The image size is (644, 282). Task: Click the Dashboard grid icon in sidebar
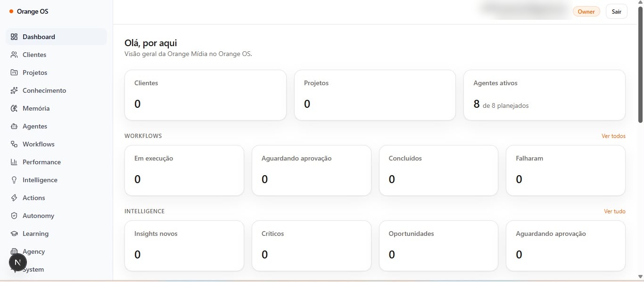click(14, 37)
